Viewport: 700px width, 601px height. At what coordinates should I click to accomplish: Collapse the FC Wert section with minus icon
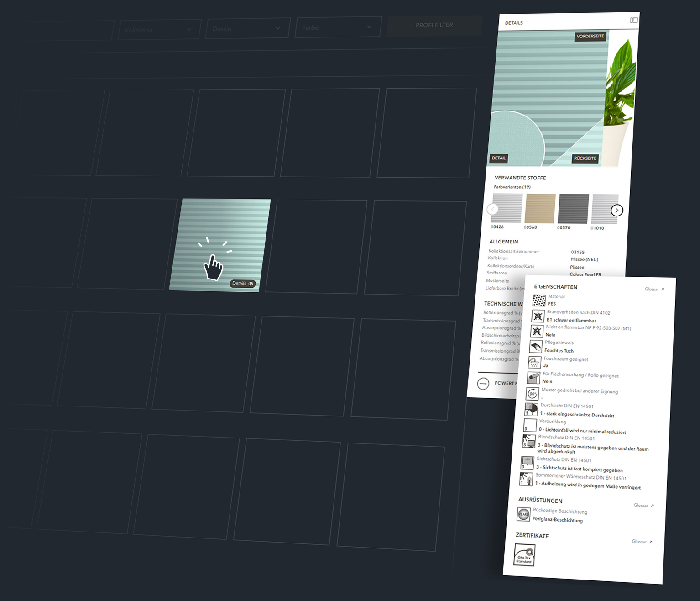tap(483, 383)
